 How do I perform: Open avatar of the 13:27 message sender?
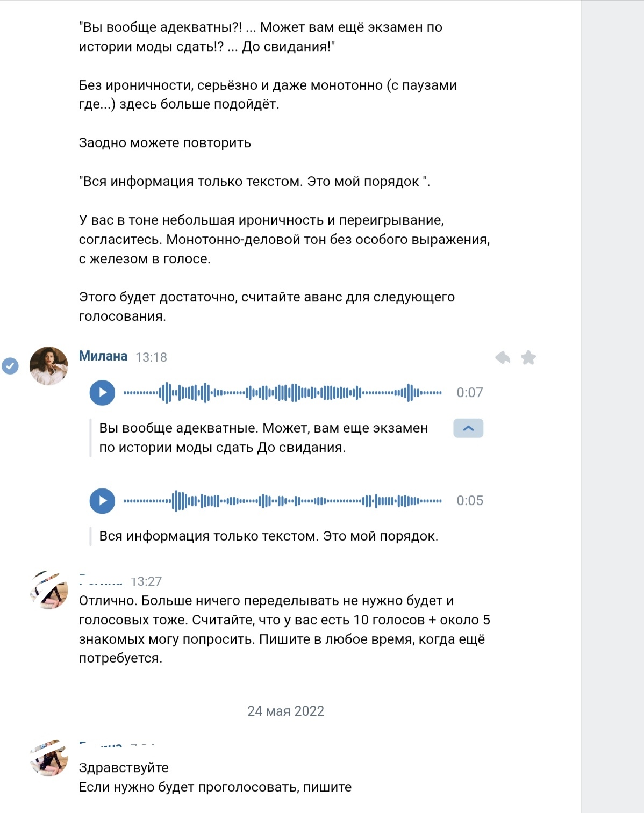coord(48,590)
